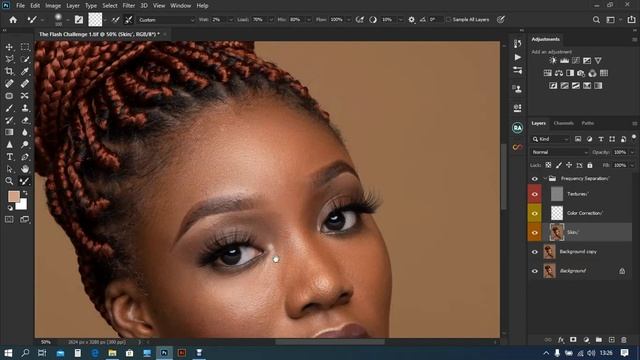Click the search icon in options bar

tap(596, 20)
